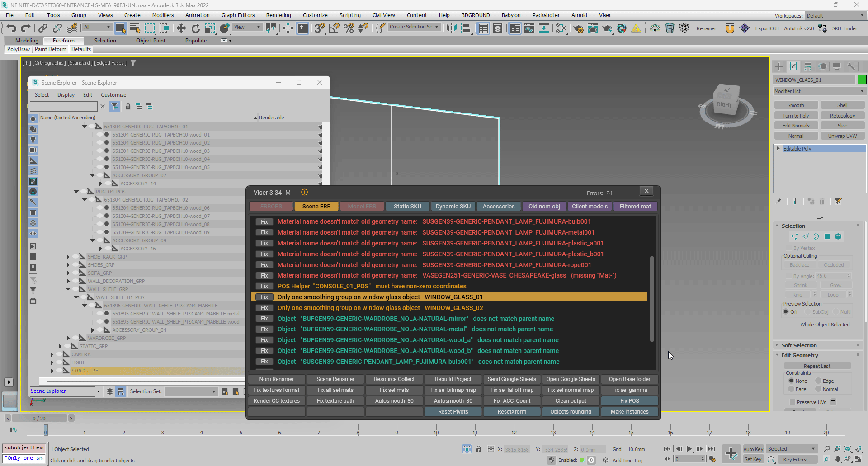Switch to the Modify panel tab icon

pos(793,66)
